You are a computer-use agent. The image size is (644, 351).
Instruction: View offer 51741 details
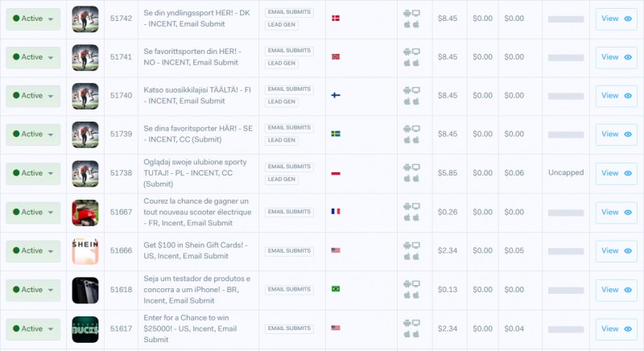[616, 57]
